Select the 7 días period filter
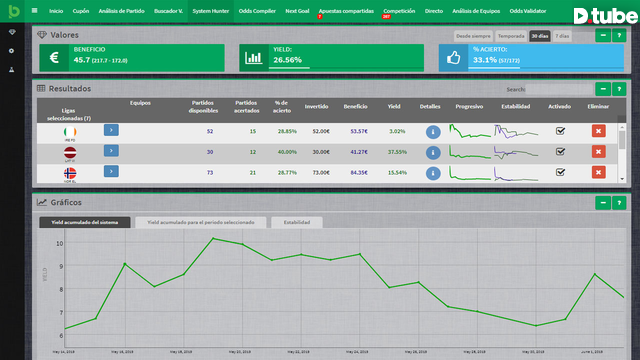The image size is (640, 360). (562, 36)
